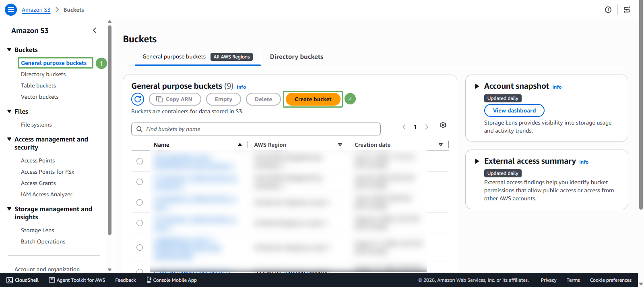Select the second bucket radio button
Screen dimensions: 644x287
tap(140, 182)
